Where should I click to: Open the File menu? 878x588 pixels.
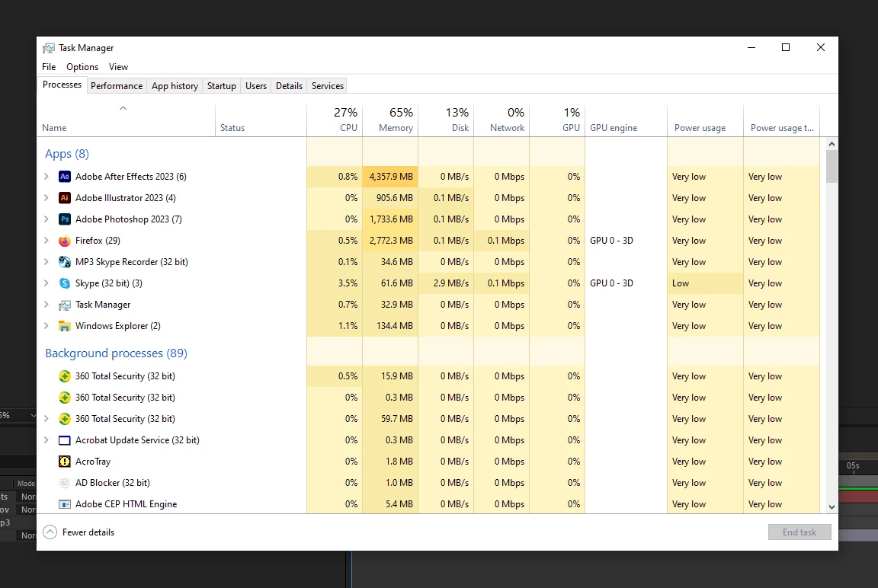(49, 67)
